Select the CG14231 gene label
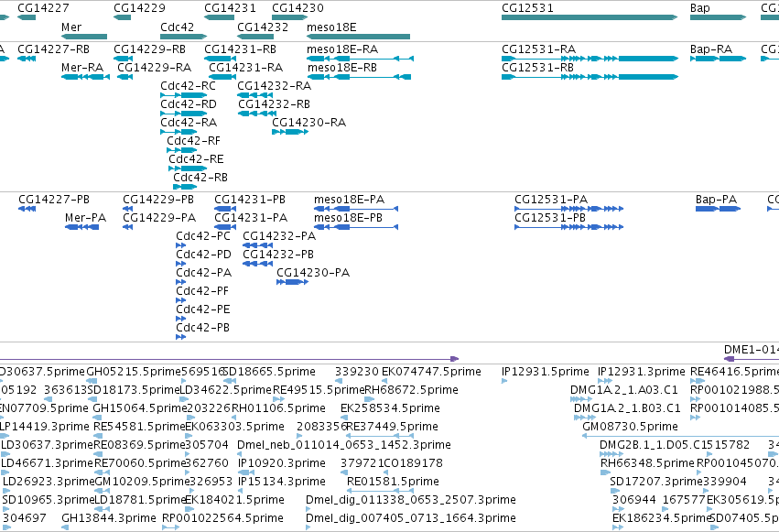779x532 pixels. 230,8
